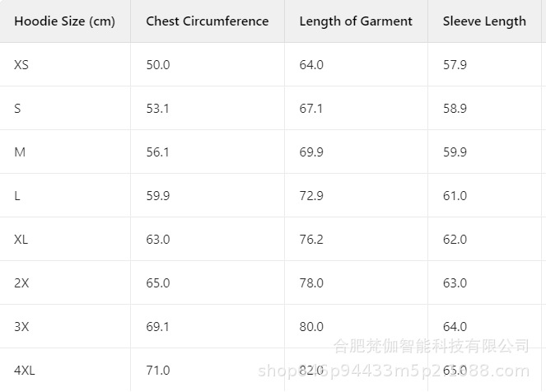Click the 2X size row label
This screenshot has width=546, height=392.
[x=21, y=282]
